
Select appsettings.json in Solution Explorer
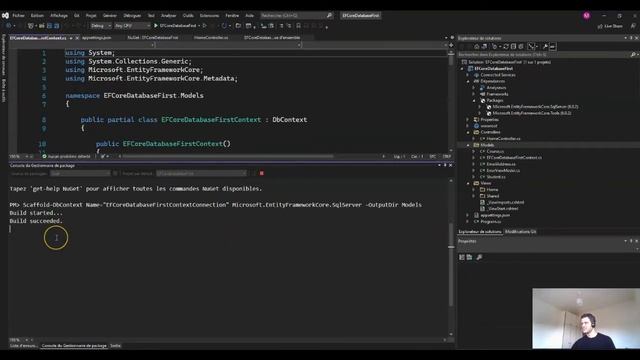click(495, 215)
